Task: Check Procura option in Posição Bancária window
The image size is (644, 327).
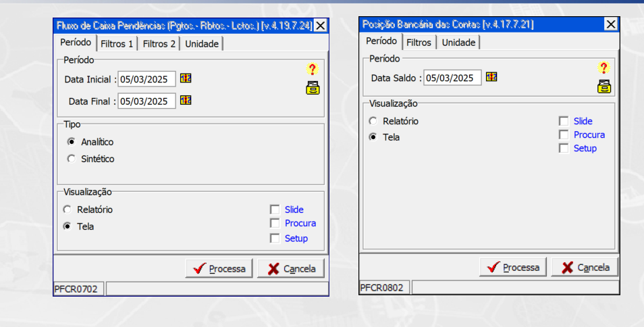Action: coord(564,134)
